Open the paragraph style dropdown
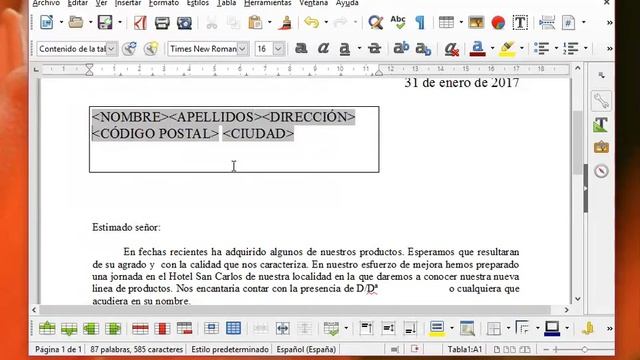This screenshot has width=640, height=360. 111,49
